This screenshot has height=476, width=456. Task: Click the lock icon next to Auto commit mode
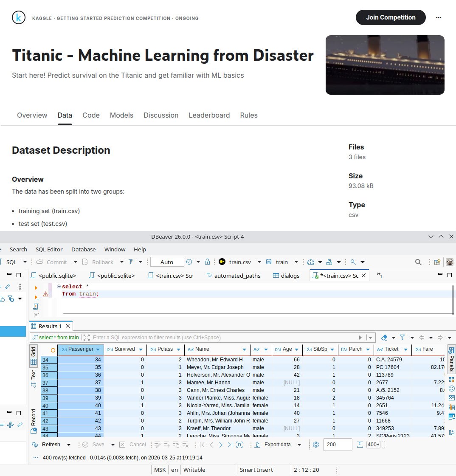(x=207, y=262)
